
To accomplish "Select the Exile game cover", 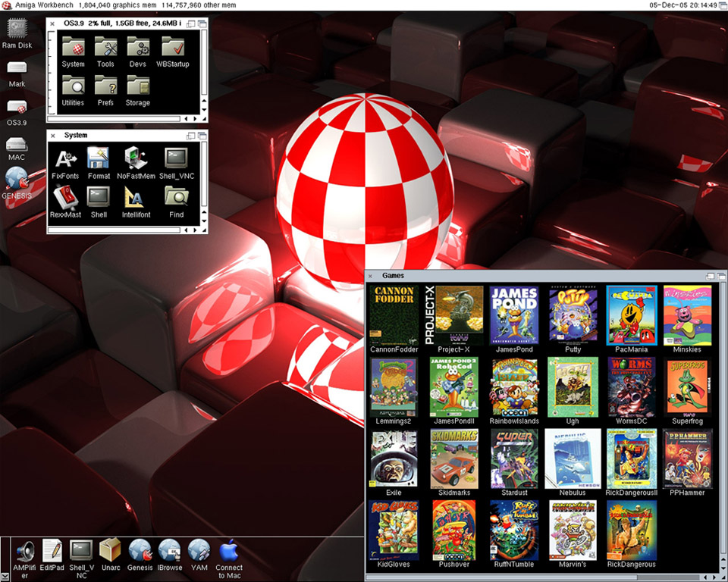I will pos(394,458).
